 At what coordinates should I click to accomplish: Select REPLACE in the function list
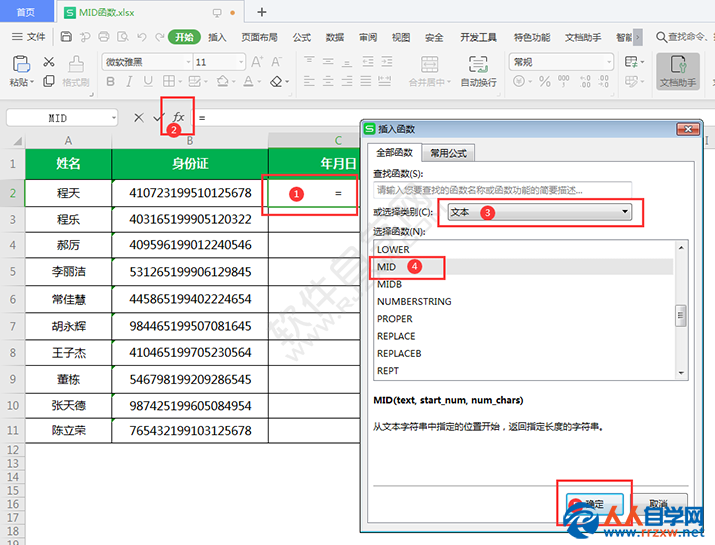(x=523, y=336)
